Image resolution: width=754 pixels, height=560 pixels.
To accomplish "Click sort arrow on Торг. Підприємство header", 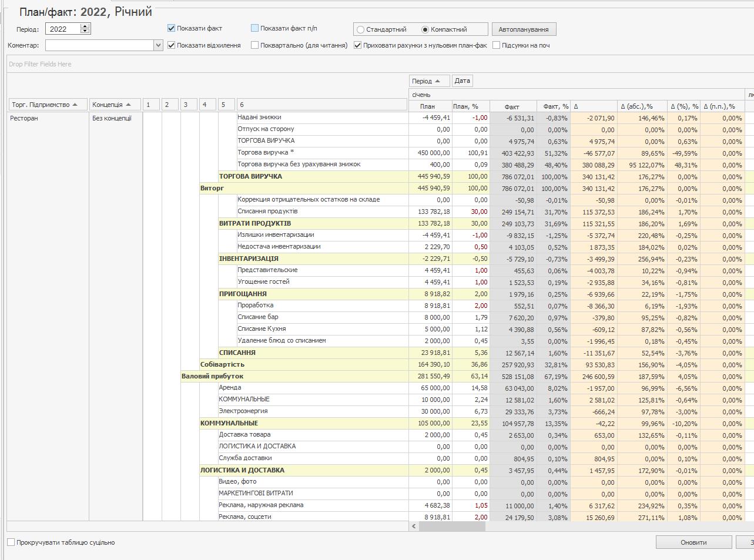I will point(75,105).
